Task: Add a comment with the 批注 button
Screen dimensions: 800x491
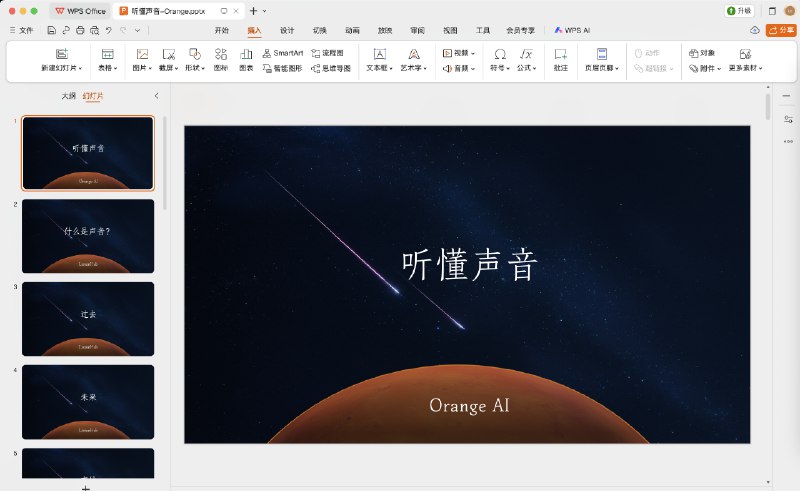Action: (561, 60)
